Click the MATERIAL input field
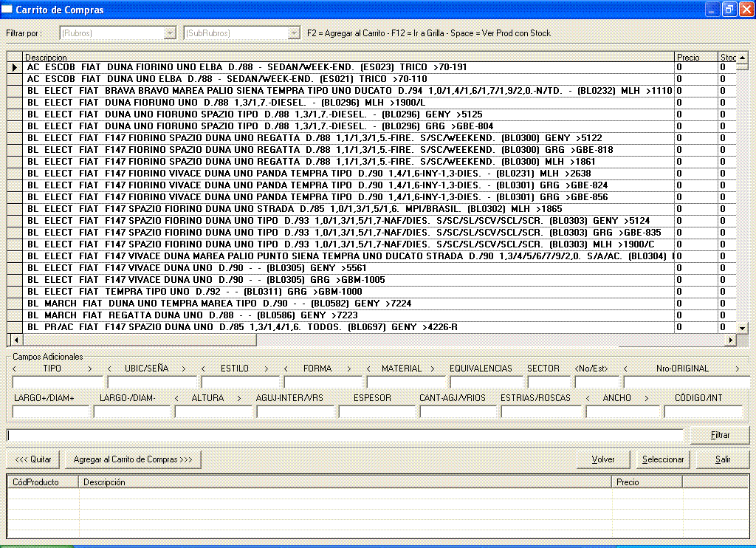The height and width of the screenshot is (548, 756). point(407,383)
